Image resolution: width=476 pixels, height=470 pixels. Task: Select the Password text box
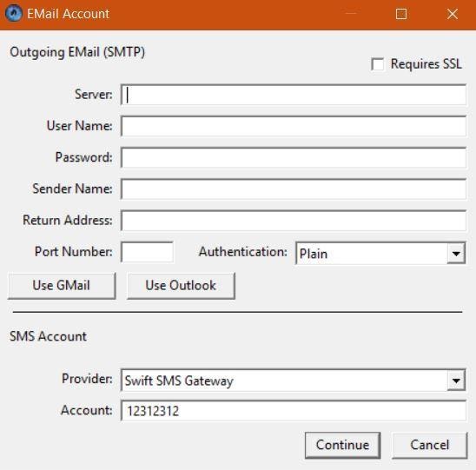294,157
